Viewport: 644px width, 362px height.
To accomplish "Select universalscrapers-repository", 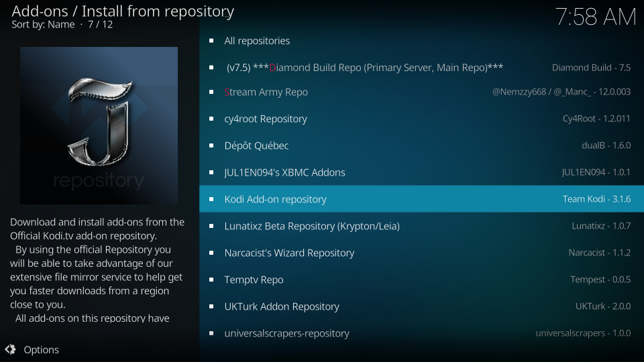I will [x=286, y=333].
